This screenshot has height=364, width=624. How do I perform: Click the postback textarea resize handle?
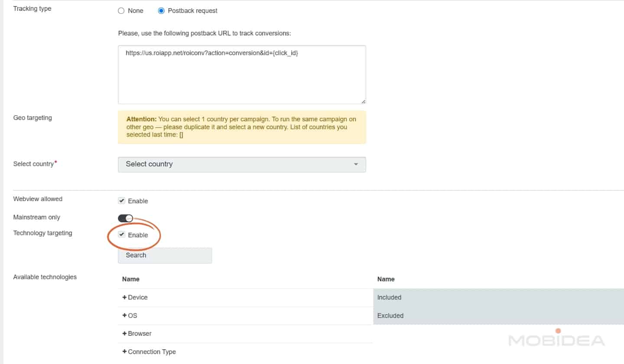pos(363,101)
